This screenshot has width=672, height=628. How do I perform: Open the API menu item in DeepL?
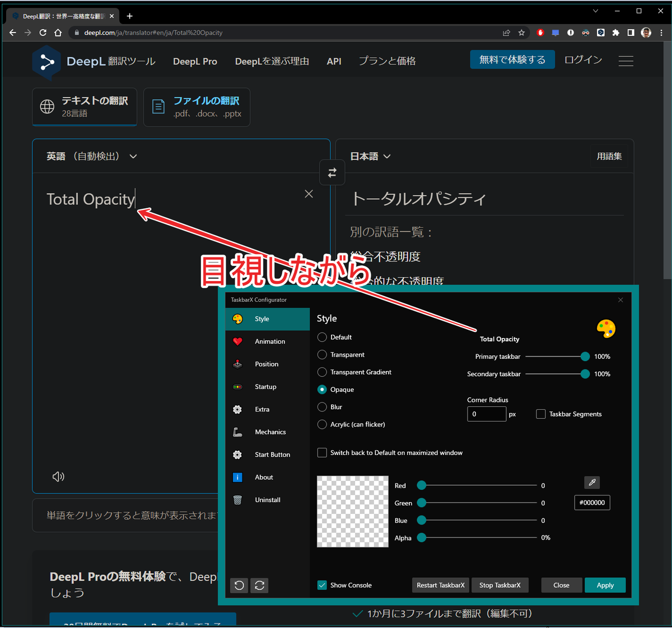pos(334,62)
